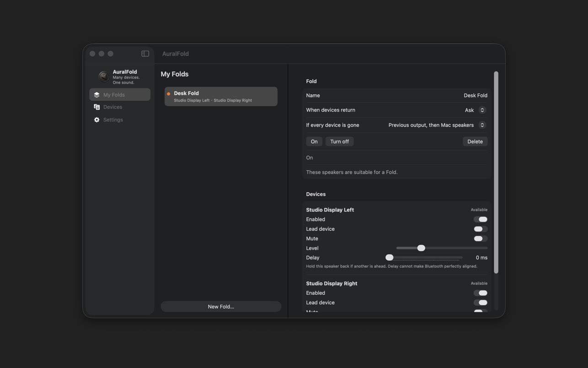
Task: Select the Desk Fold list row
Action: point(221,97)
